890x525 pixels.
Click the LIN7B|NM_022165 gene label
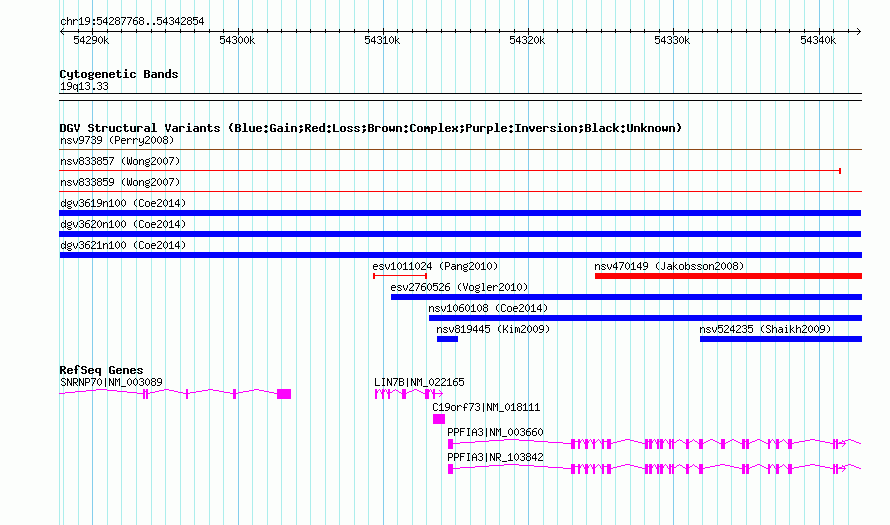pyautogui.click(x=419, y=383)
